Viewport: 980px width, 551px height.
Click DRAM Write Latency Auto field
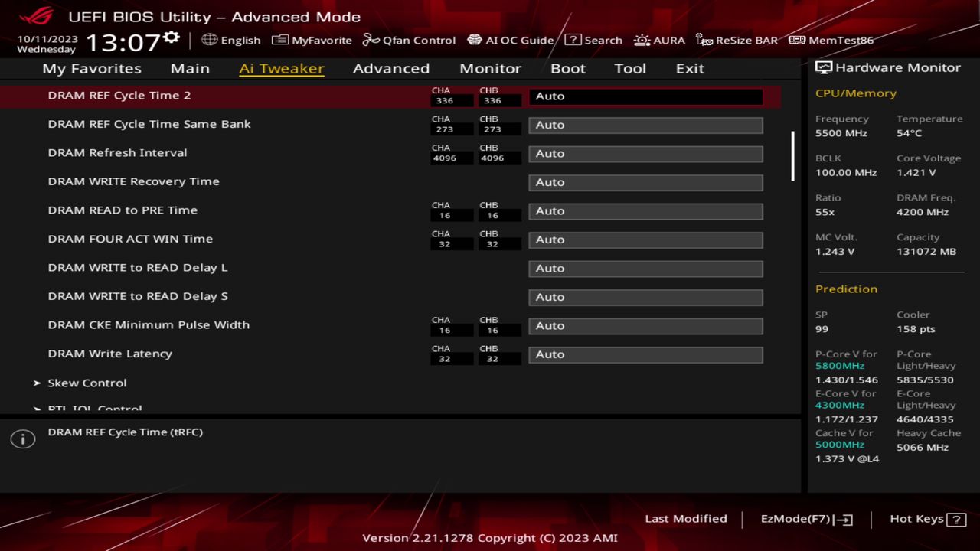645,354
